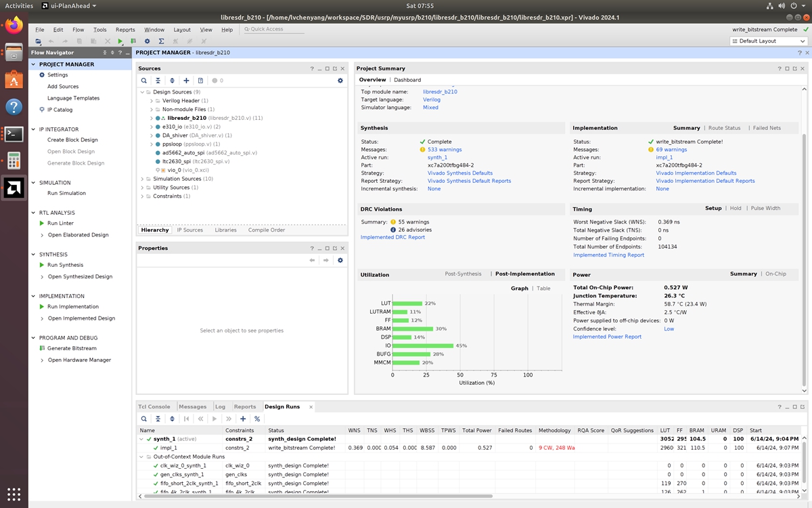
Task: Expand Open Synthesized Design
Action: tap(43, 276)
